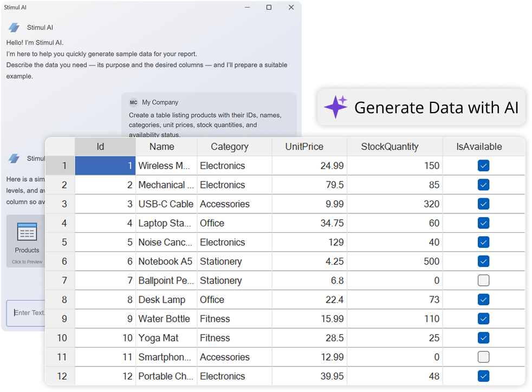Click the Stimul AI logo beside the second response

(x=13, y=158)
